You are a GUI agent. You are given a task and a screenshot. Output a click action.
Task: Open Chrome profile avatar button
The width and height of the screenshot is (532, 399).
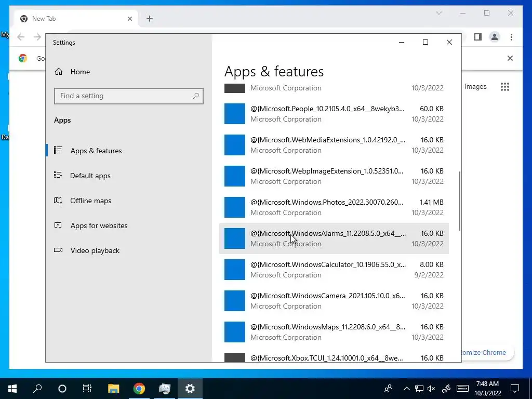(x=495, y=37)
